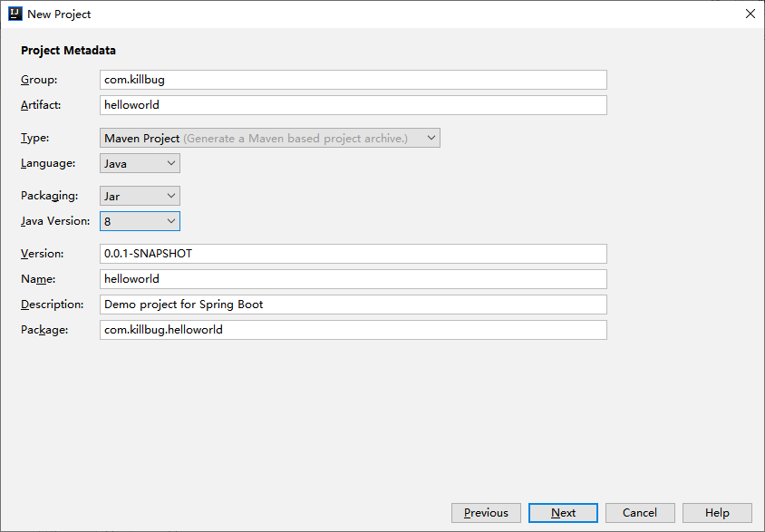This screenshot has width=765, height=532.
Task: Close the New Project dialog
Action: click(x=750, y=14)
